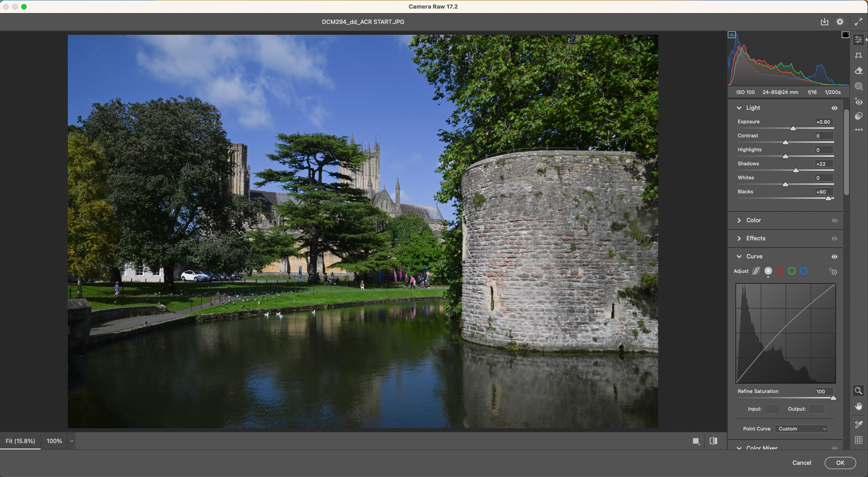868x477 pixels.
Task: Open the Masking tool
Action: [859, 86]
